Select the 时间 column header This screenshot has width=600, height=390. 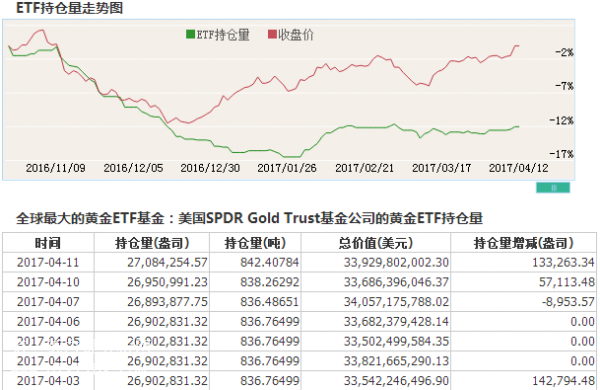click(48, 243)
